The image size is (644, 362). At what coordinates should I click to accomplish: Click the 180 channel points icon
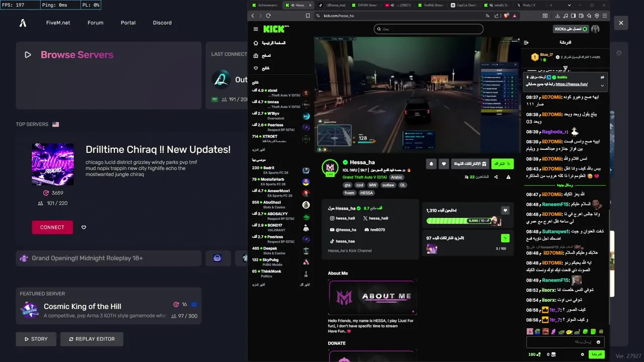(534, 354)
